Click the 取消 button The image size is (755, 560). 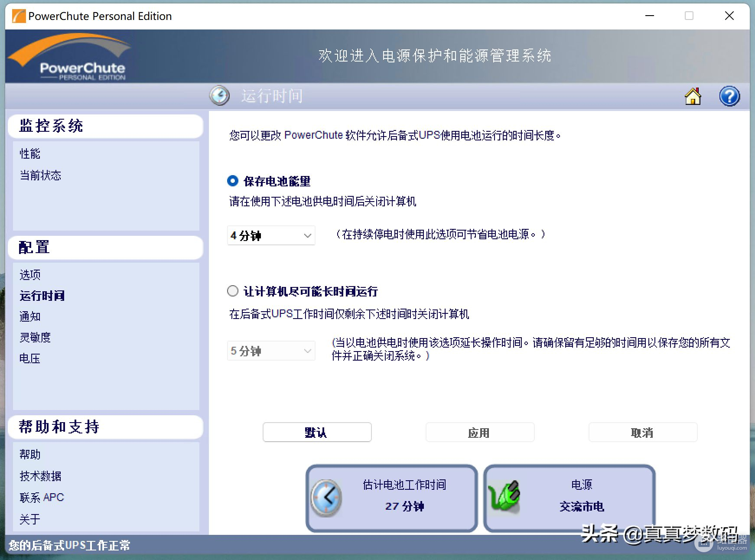[643, 432]
